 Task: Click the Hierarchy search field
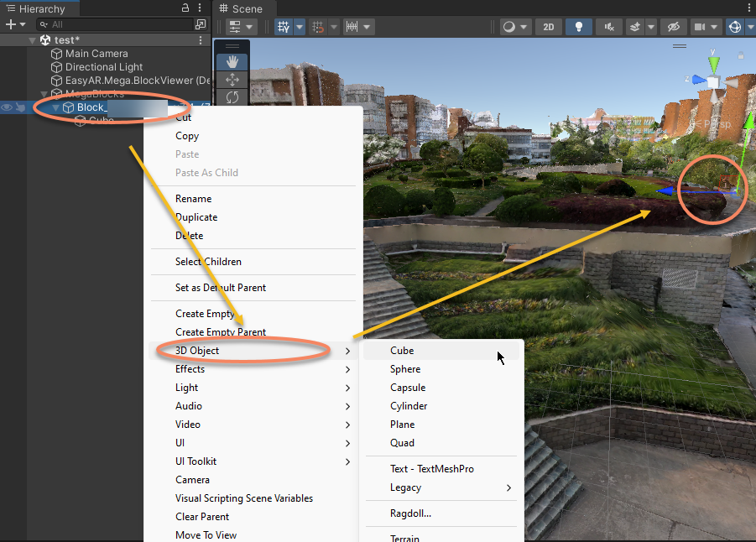[117, 24]
